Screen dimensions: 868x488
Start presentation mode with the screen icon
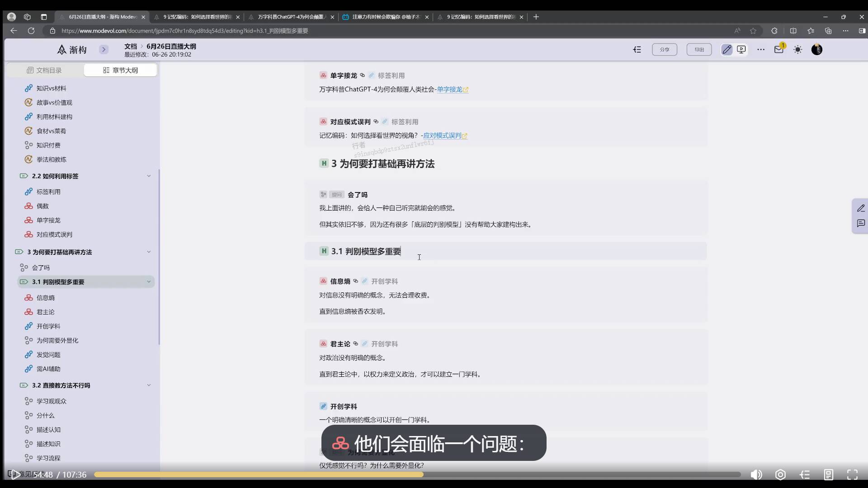(741, 50)
